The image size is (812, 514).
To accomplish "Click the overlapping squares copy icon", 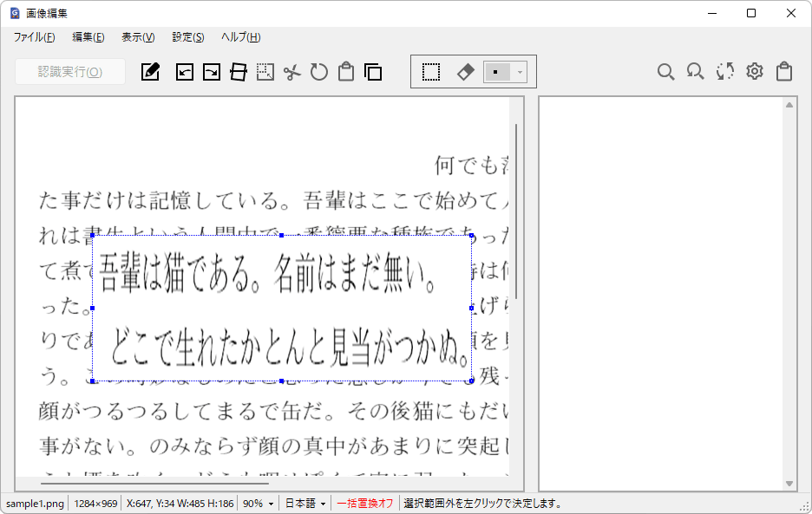I will point(373,71).
